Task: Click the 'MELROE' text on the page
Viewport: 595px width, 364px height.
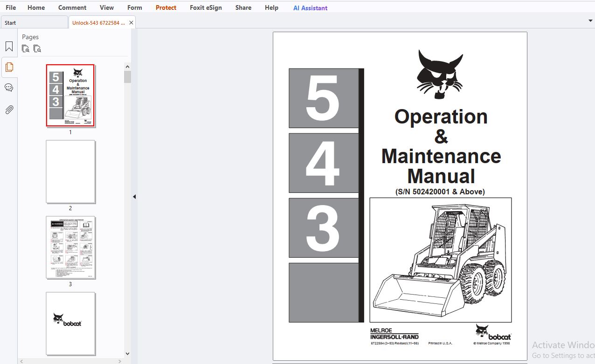Action: [381, 330]
